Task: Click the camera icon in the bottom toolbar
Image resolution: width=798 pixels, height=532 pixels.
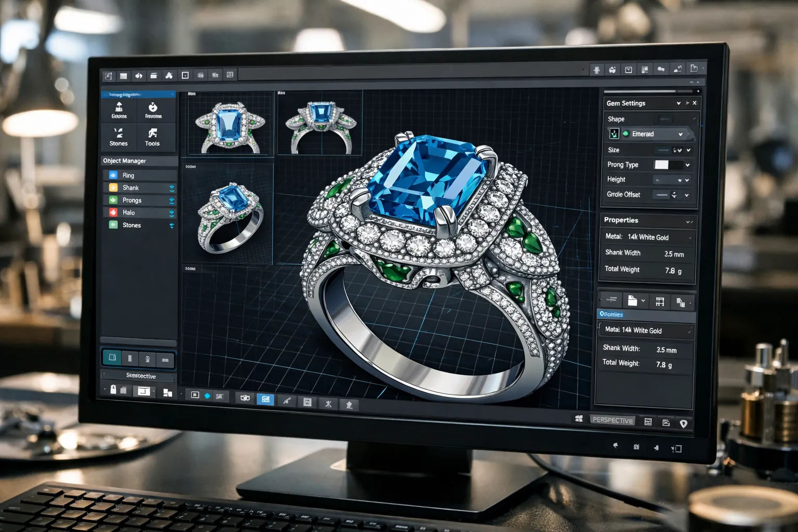Action: [x=244, y=398]
